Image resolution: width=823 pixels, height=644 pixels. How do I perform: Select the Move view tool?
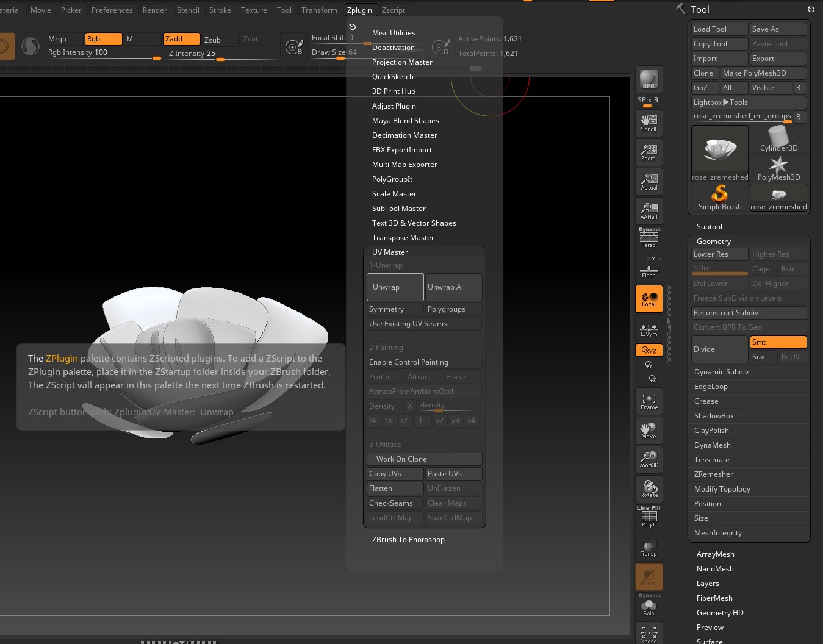[x=649, y=431]
